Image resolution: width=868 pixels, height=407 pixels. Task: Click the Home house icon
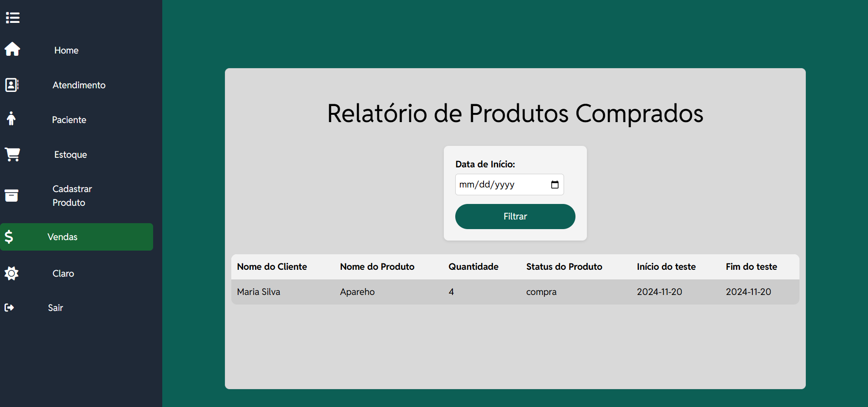(12, 49)
